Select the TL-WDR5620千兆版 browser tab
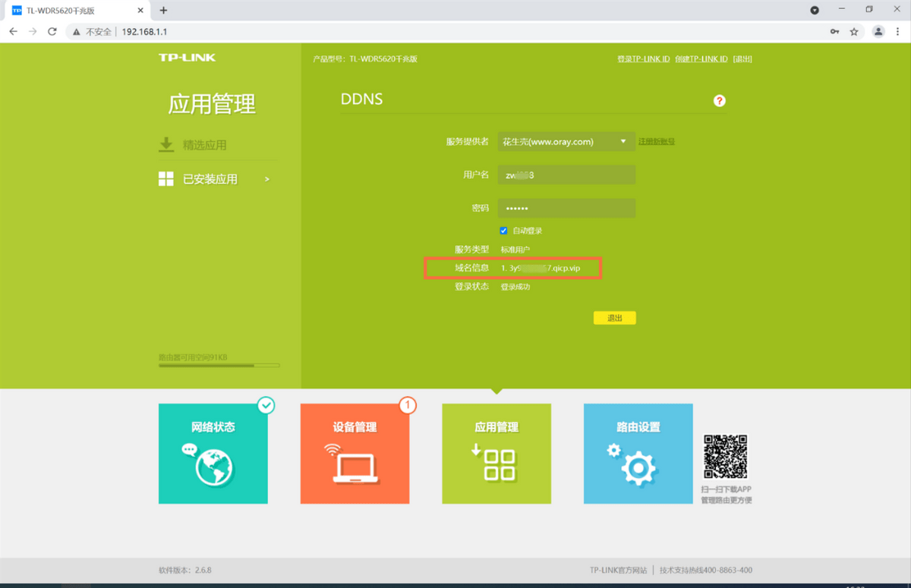 click(76, 11)
